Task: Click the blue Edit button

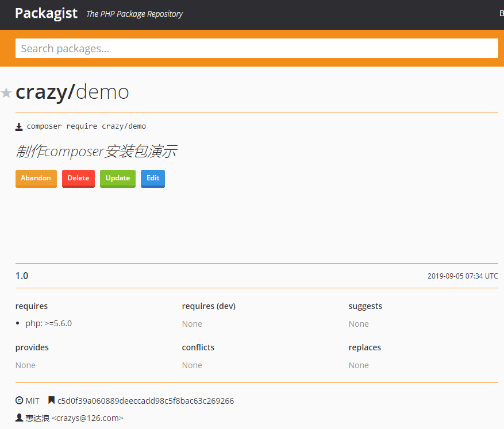Action: [x=153, y=178]
